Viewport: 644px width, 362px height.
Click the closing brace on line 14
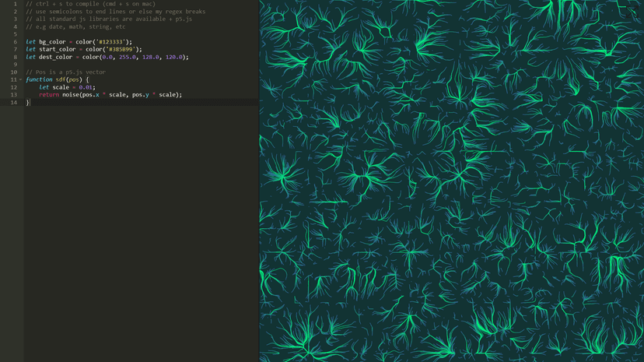(28, 103)
